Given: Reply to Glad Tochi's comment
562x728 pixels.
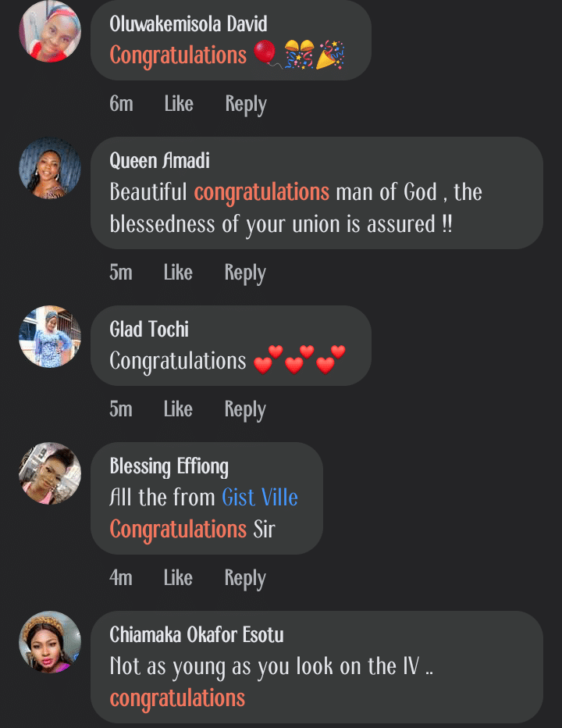Looking at the screenshot, I should [x=245, y=409].
